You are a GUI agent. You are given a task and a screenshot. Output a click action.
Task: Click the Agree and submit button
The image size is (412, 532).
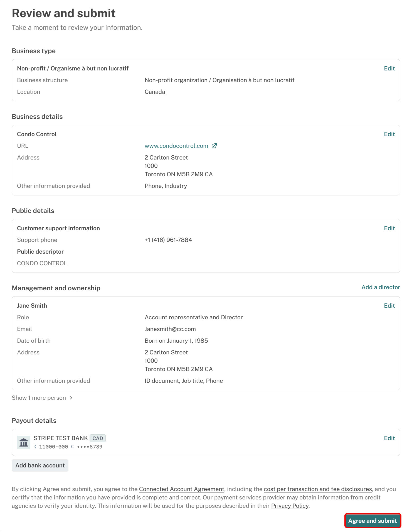(372, 521)
